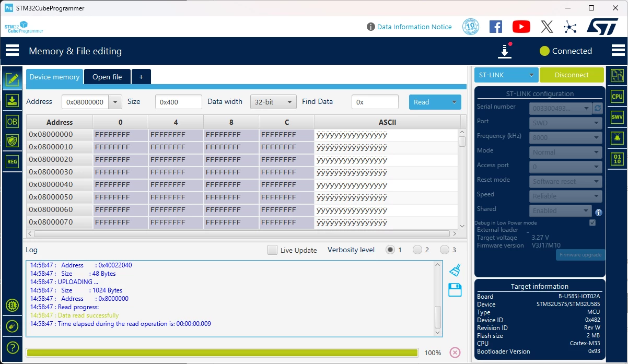This screenshot has height=364, width=628.
Task: Expand the Address dropdown arrow
Action: pyautogui.click(x=115, y=102)
